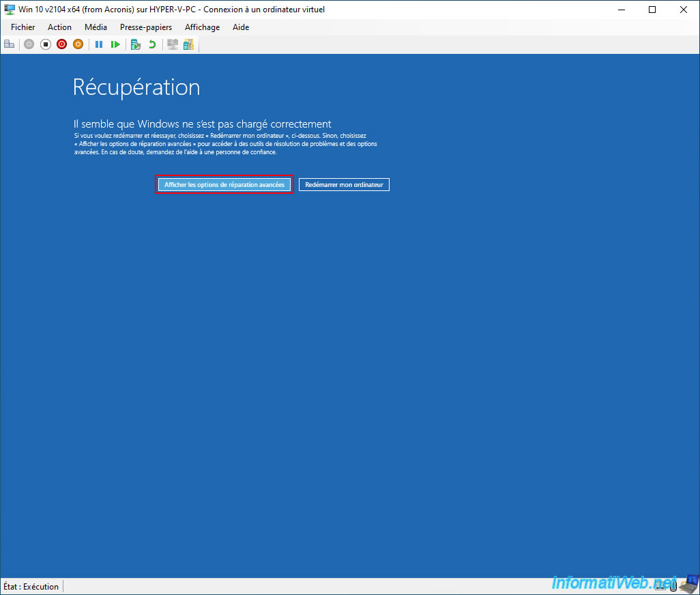The width and height of the screenshot is (700, 595).
Task: Maximize the virtual machine connection window
Action: pos(652,10)
